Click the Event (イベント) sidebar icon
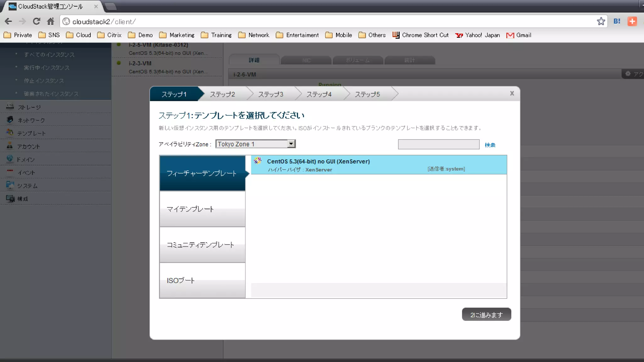The image size is (644, 362). click(10, 172)
